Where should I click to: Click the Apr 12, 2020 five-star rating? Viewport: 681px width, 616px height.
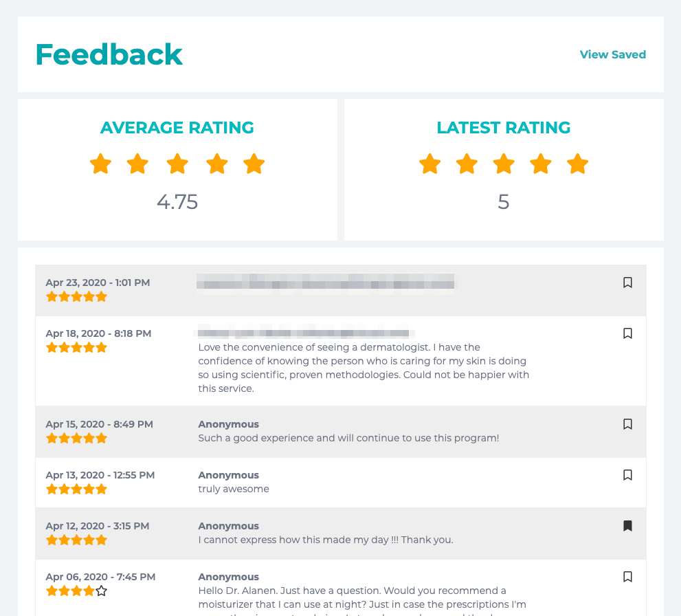point(76,540)
